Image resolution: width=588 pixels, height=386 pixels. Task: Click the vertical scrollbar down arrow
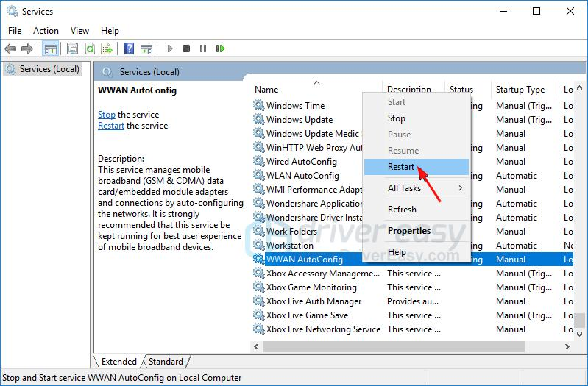point(580,334)
